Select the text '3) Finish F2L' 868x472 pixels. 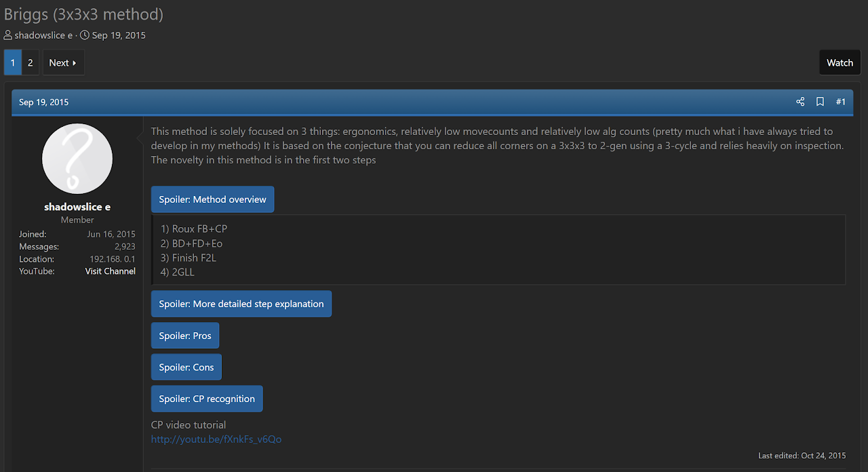click(x=189, y=258)
